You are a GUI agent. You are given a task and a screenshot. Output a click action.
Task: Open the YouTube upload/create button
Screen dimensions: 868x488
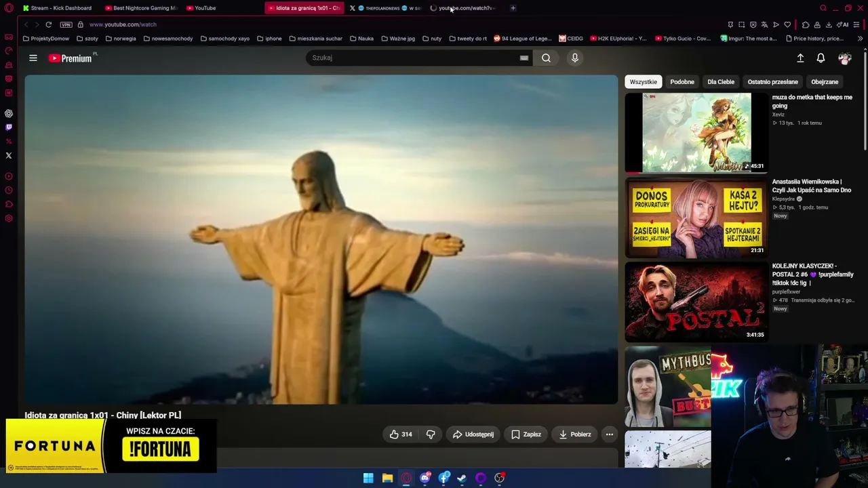tap(800, 58)
